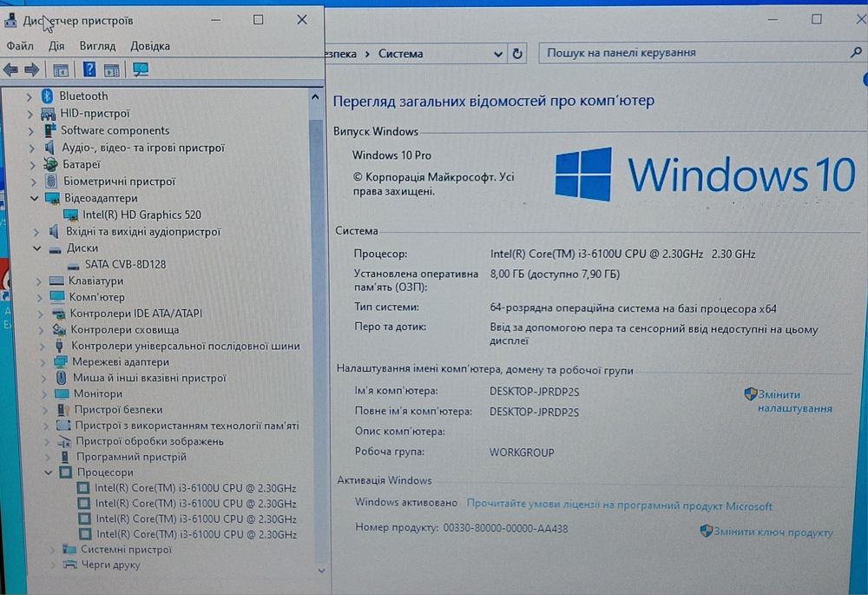Expand Контролери IDE ATA/ATAPI node
Screen dimensions: 868x595
pos(40,314)
